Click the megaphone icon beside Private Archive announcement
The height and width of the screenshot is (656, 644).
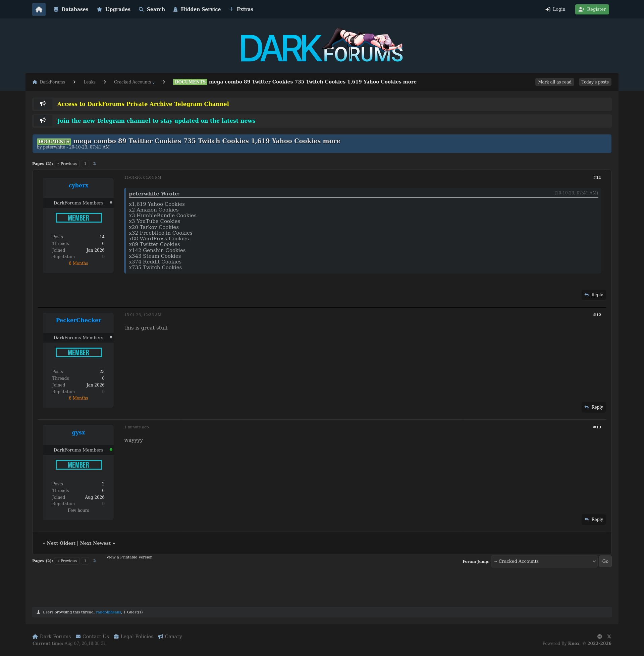43,104
